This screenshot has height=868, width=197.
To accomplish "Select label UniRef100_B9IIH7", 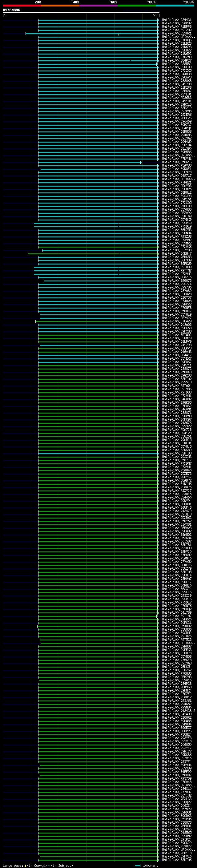I will 176,616.
